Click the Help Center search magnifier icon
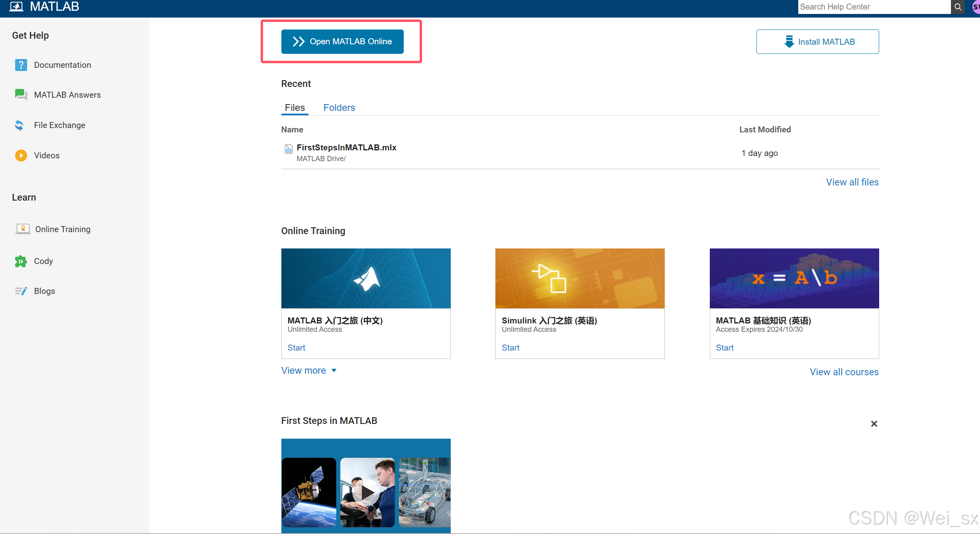The height and width of the screenshot is (534, 980). [x=958, y=7]
